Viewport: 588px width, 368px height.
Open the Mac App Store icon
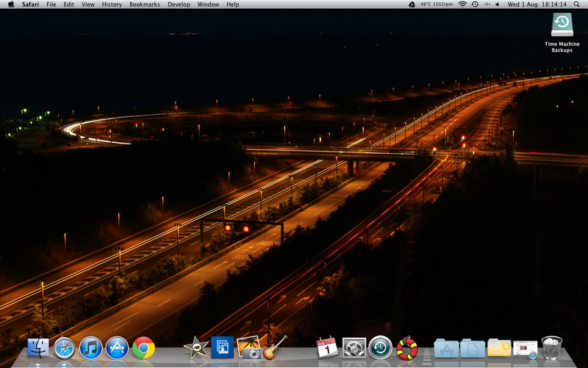[118, 347]
